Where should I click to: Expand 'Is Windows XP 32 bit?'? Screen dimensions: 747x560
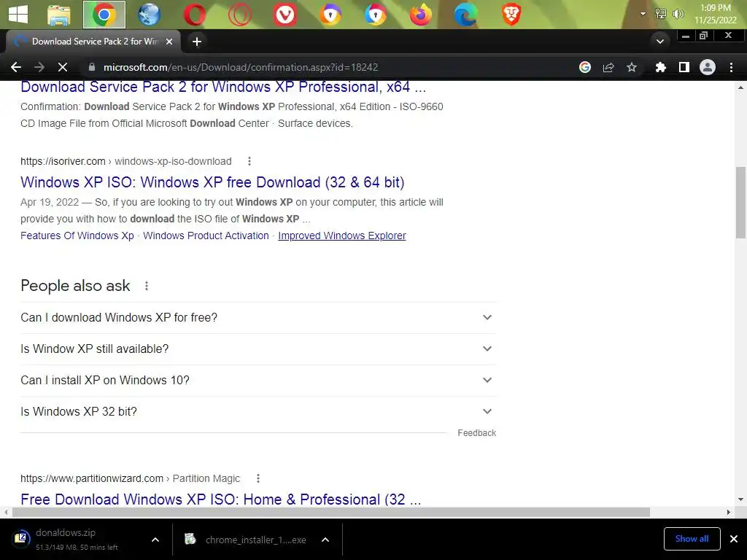coord(258,411)
